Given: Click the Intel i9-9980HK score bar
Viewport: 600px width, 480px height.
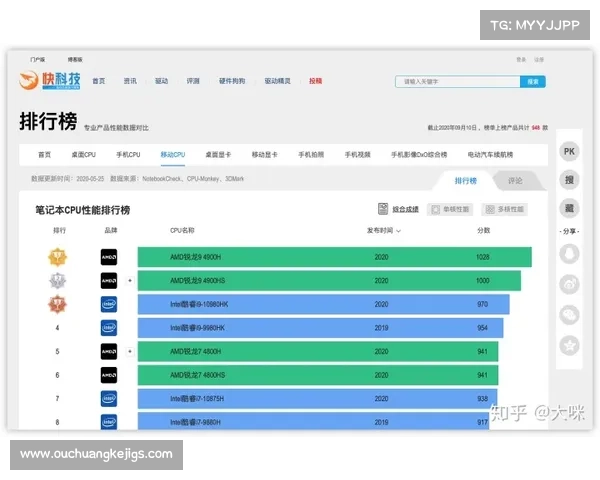Looking at the screenshot, I should pos(320,328).
